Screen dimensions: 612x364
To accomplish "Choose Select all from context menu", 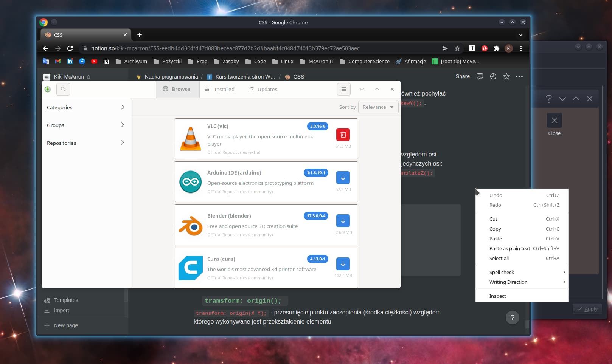I will (522, 258).
